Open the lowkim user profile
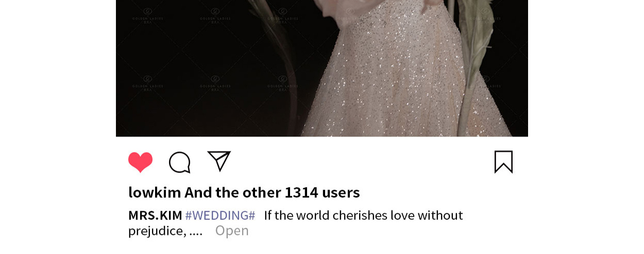Screen dimensions: 644x254 pos(155,193)
